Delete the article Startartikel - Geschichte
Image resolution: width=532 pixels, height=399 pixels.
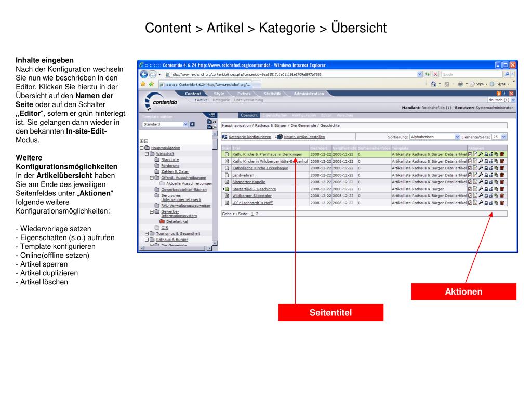(502, 189)
